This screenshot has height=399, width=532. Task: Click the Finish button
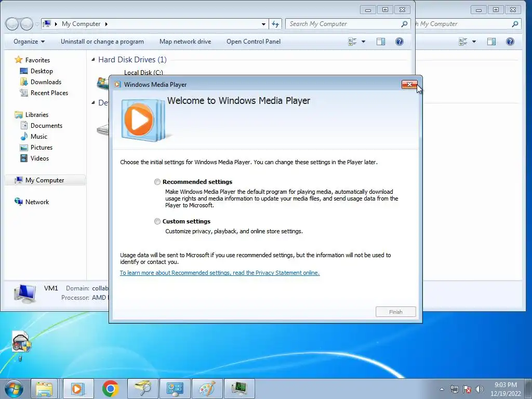(x=395, y=312)
